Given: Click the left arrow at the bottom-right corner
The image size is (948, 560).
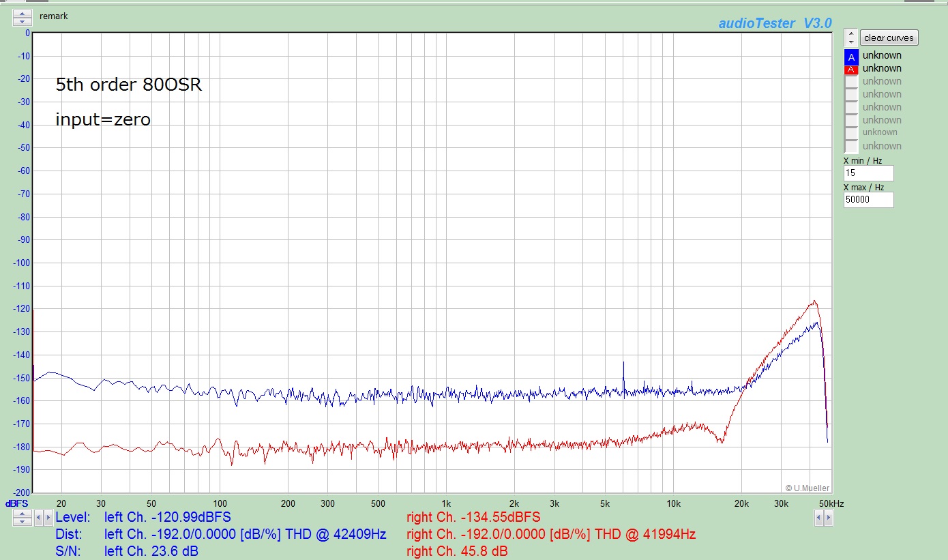Looking at the screenshot, I should pyautogui.click(x=819, y=518).
